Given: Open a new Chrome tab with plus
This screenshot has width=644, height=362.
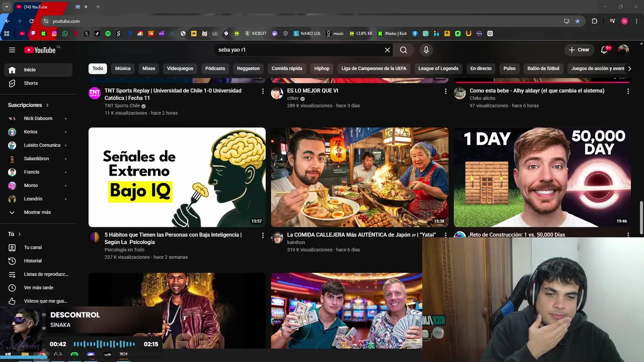Looking at the screenshot, I should click(x=98, y=7).
